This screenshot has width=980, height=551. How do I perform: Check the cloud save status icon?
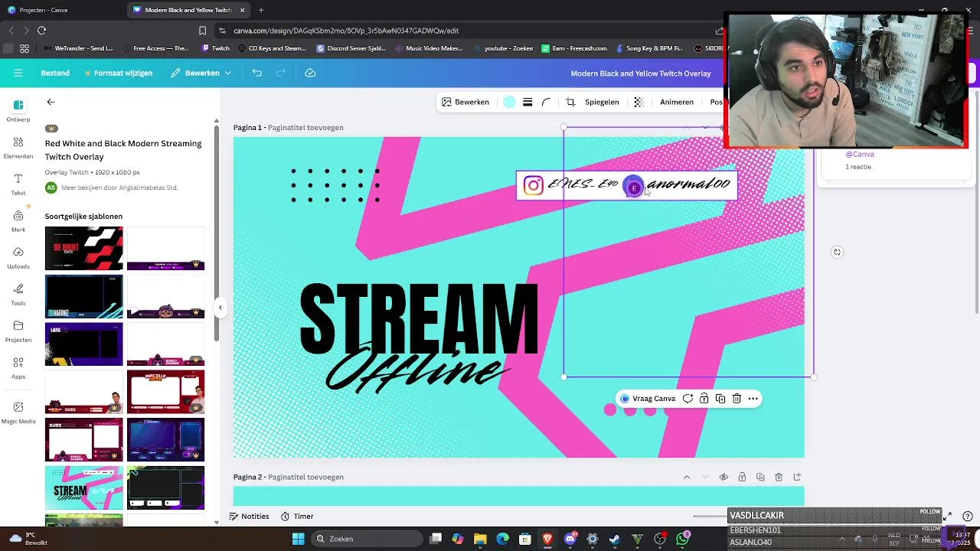[310, 73]
